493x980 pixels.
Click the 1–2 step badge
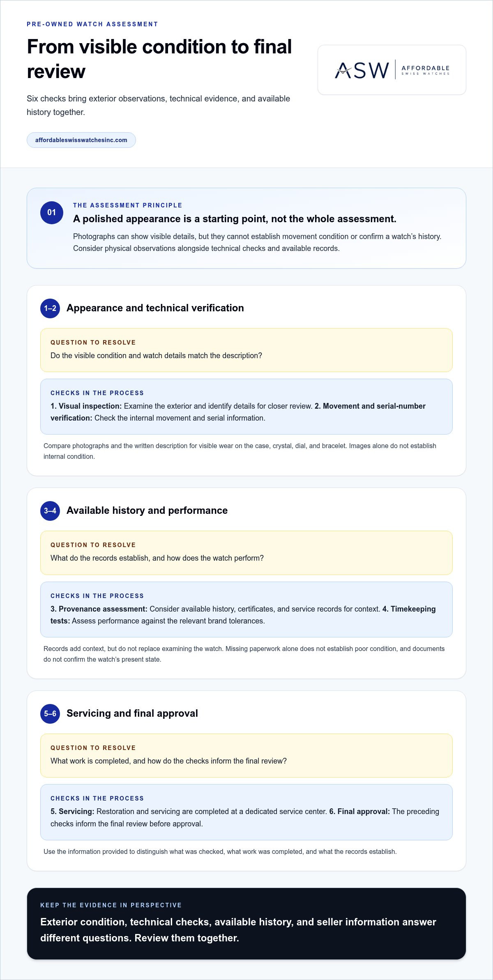50,308
